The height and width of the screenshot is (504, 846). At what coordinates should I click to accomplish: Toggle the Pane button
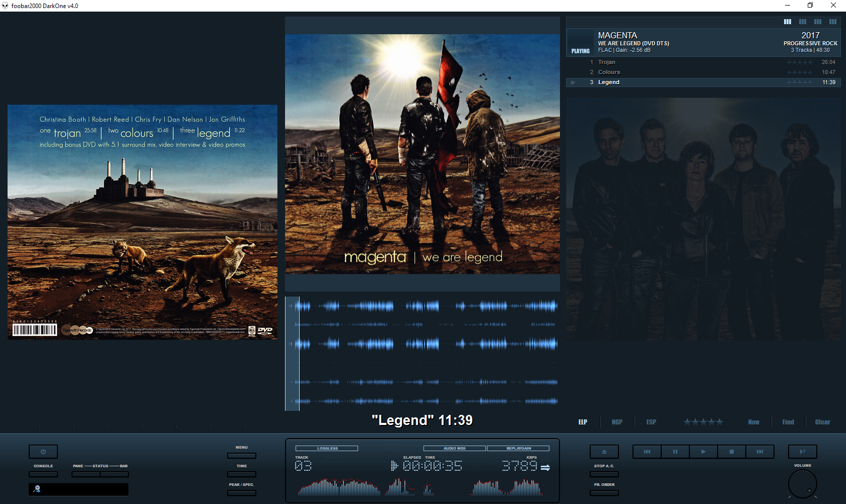point(86,474)
